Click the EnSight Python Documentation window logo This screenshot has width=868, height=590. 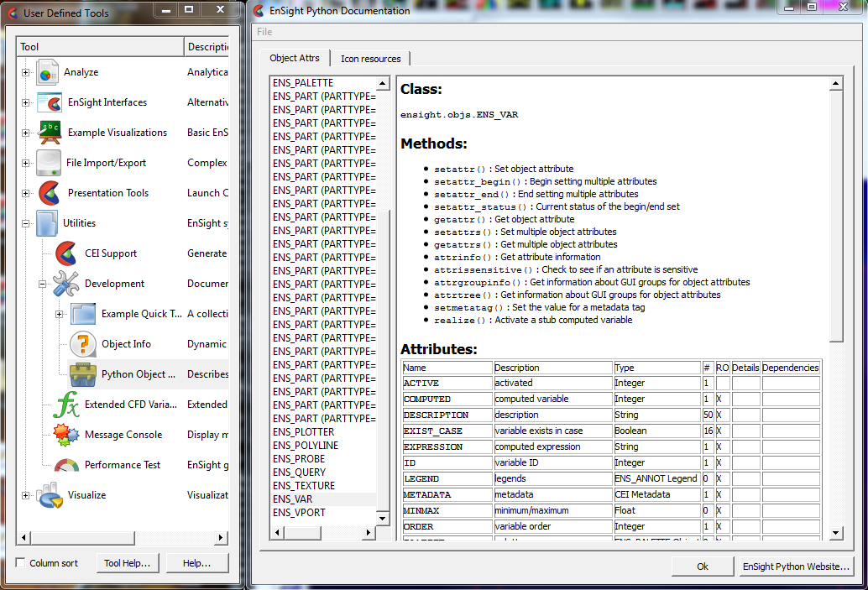pyautogui.click(x=259, y=11)
